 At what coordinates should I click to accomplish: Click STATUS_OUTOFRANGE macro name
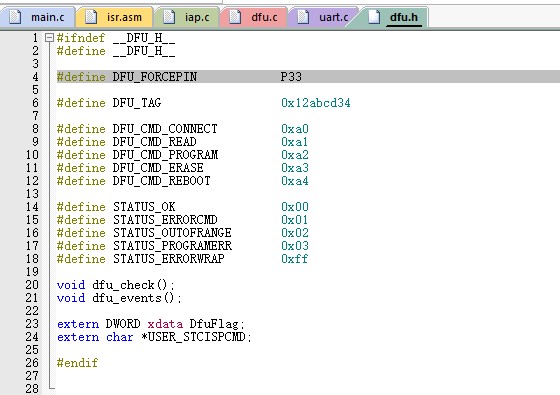tap(172, 233)
